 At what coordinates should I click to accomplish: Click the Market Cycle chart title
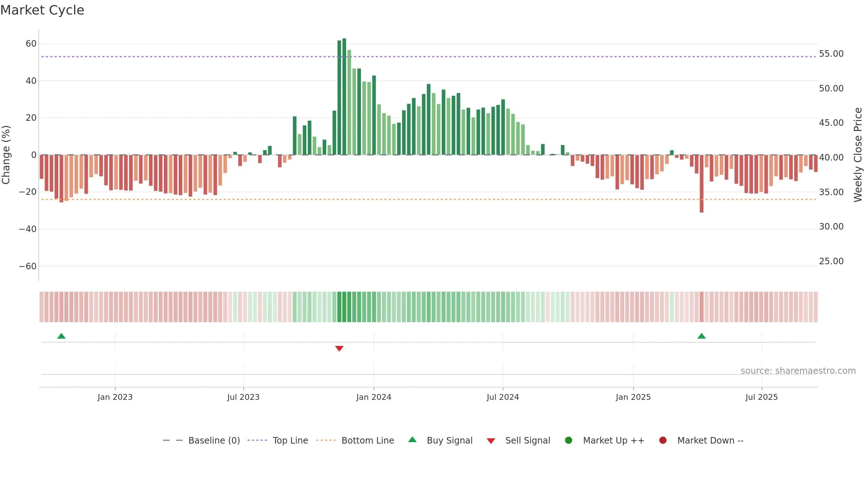(42, 10)
